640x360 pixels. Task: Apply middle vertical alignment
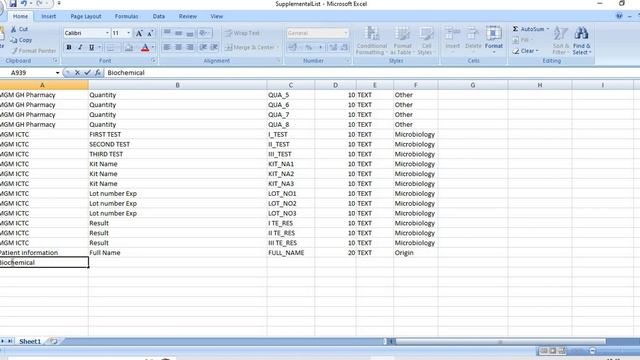[178, 33]
